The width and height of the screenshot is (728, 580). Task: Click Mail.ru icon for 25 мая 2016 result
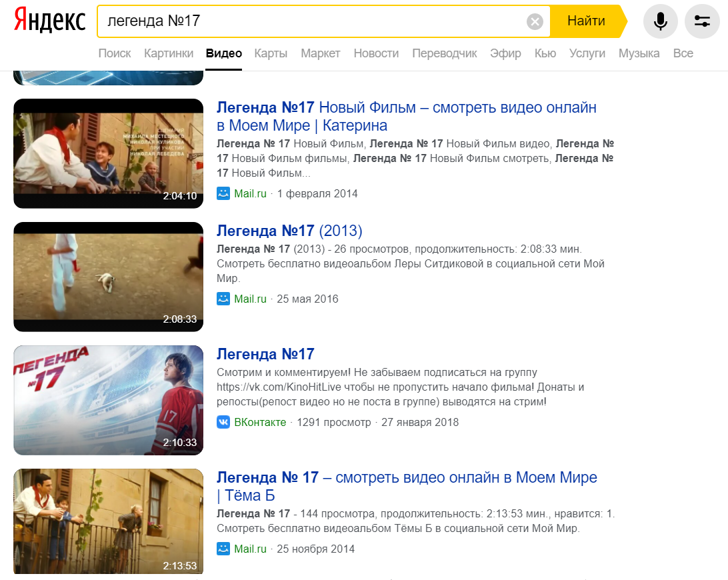pyautogui.click(x=223, y=299)
